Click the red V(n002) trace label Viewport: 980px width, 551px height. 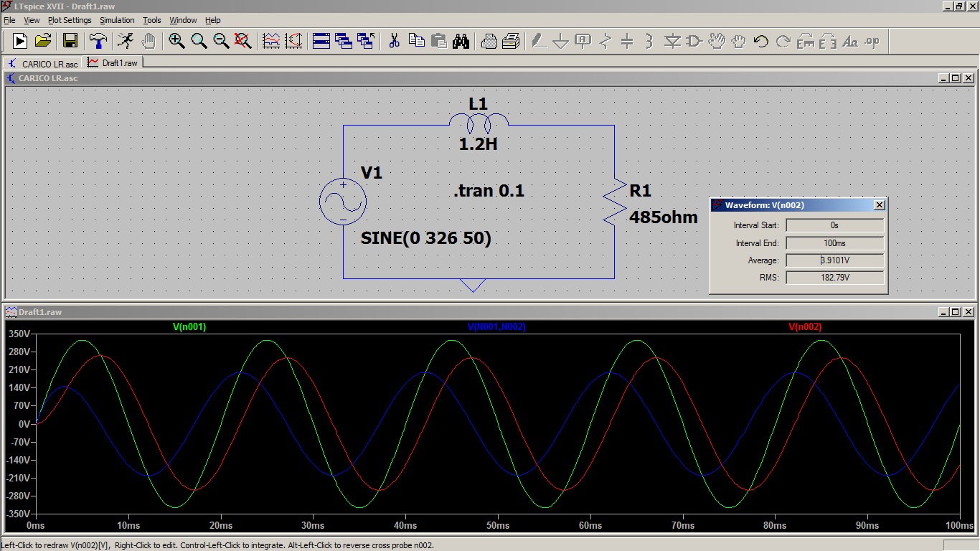click(x=805, y=327)
